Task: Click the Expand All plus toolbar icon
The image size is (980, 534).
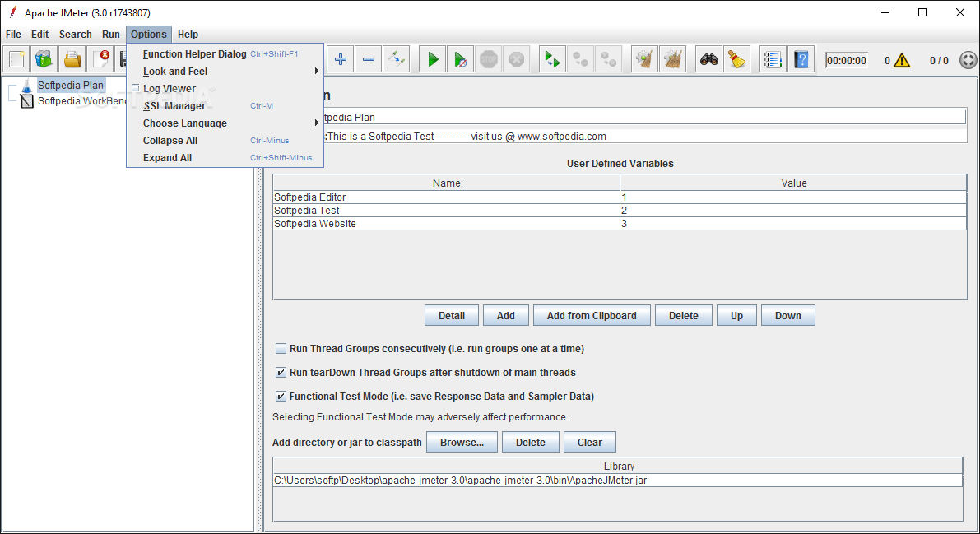Action: [341, 59]
